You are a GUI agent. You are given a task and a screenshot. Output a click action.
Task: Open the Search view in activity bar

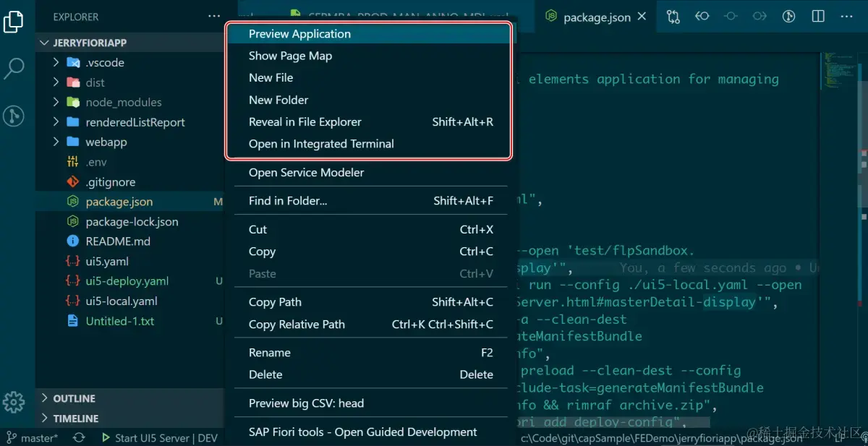[x=14, y=69]
